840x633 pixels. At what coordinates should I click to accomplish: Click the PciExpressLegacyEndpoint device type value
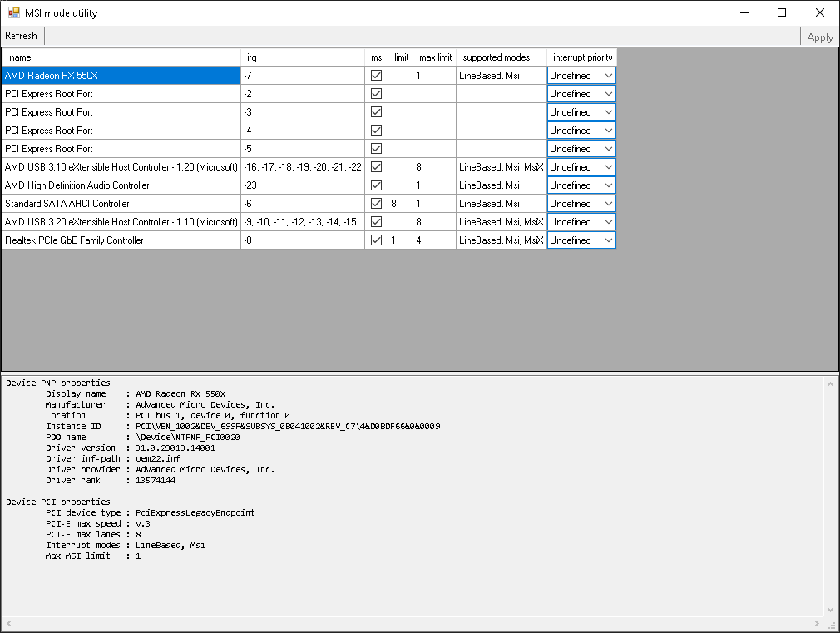tap(195, 513)
